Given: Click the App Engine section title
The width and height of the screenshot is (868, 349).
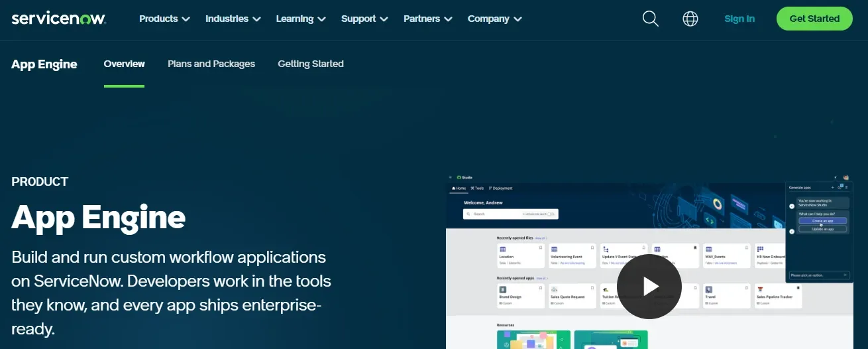Looking at the screenshot, I should click(44, 64).
